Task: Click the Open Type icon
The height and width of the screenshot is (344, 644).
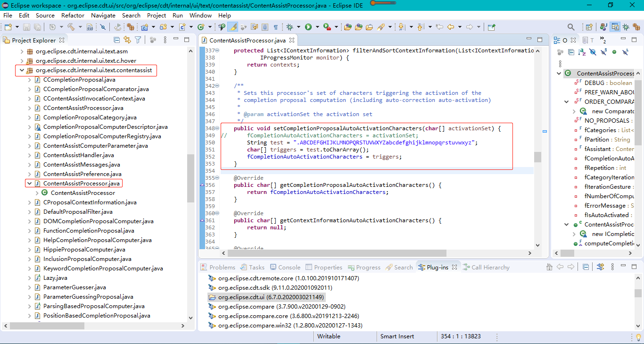Action: [x=347, y=27]
